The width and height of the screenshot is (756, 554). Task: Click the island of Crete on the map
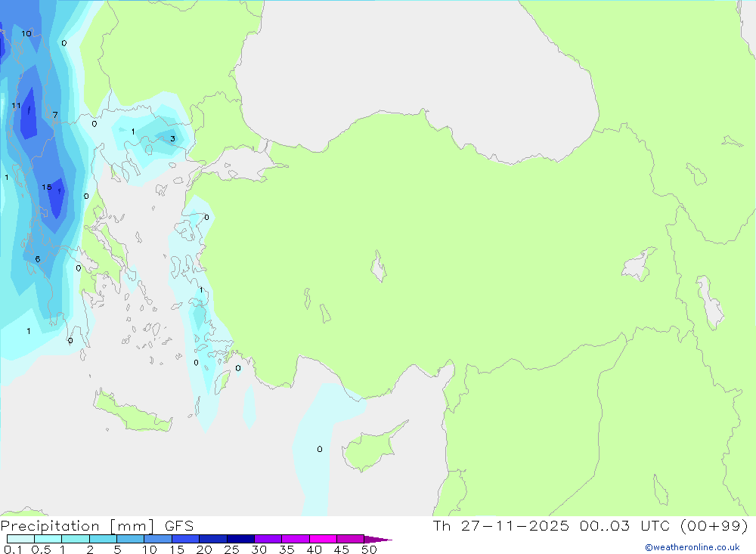point(132,413)
